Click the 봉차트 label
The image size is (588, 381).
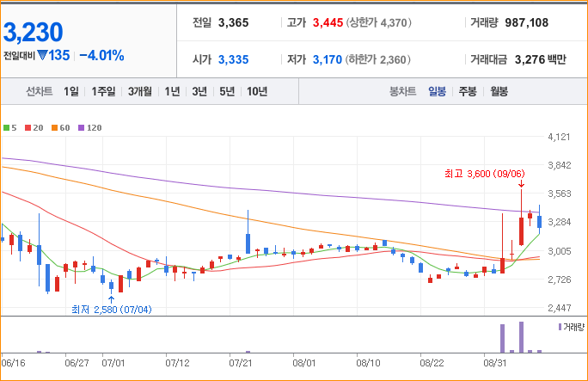pos(403,91)
